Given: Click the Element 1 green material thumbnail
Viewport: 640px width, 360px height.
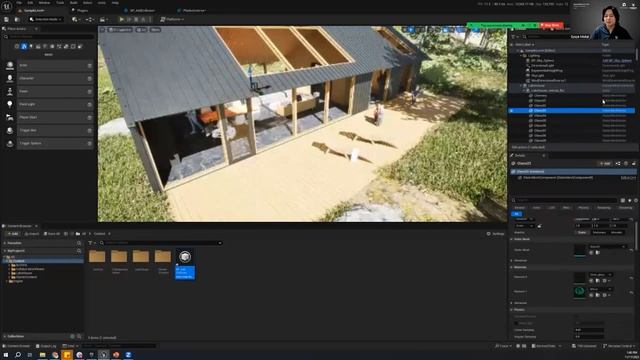Looking at the screenshot, I should point(580,292).
